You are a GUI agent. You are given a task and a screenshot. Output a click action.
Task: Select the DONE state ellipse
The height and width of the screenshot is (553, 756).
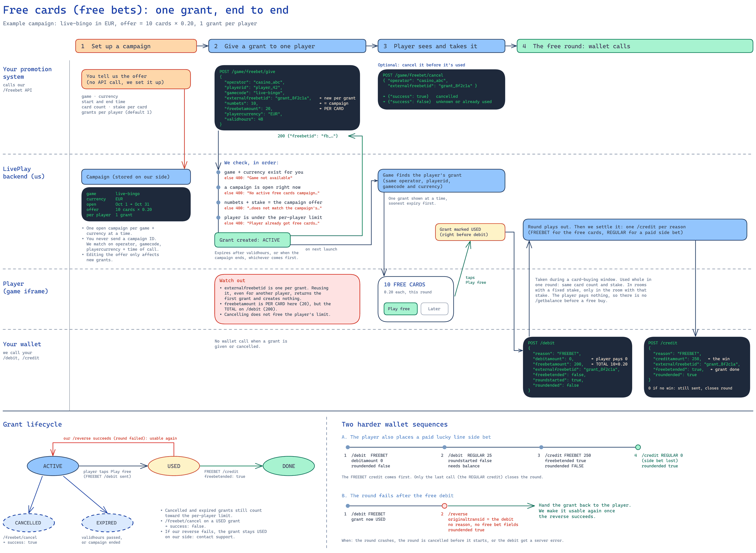[288, 466]
